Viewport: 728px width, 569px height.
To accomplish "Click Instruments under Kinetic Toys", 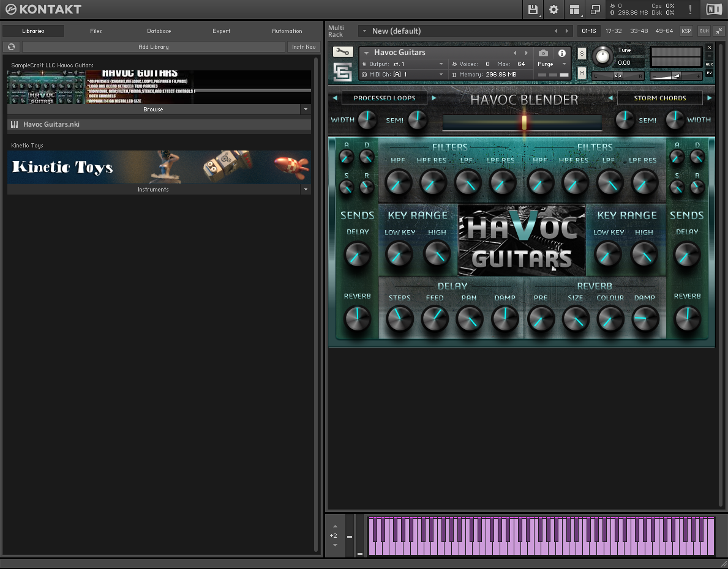I will pyautogui.click(x=154, y=189).
